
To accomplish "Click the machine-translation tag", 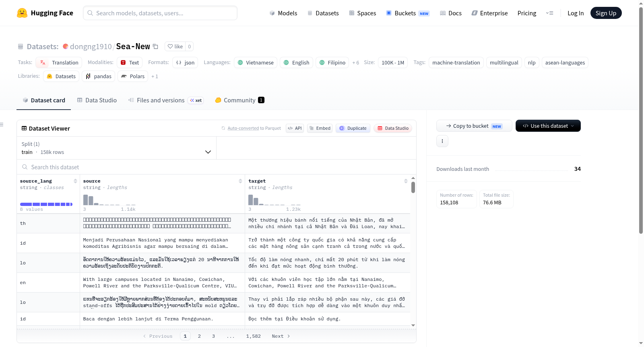I will click(456, 62).
